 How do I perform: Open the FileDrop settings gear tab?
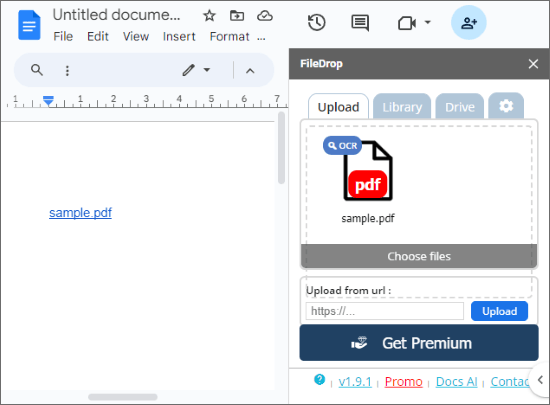506,106
